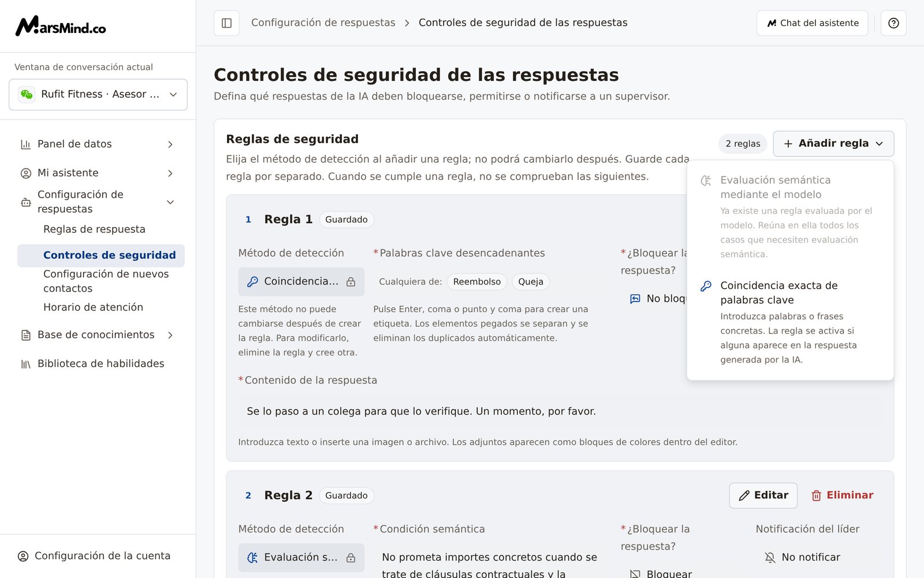The image size is (924, 578).
Task: Click the 2 reglas count badge
Action: pos(743,143)
